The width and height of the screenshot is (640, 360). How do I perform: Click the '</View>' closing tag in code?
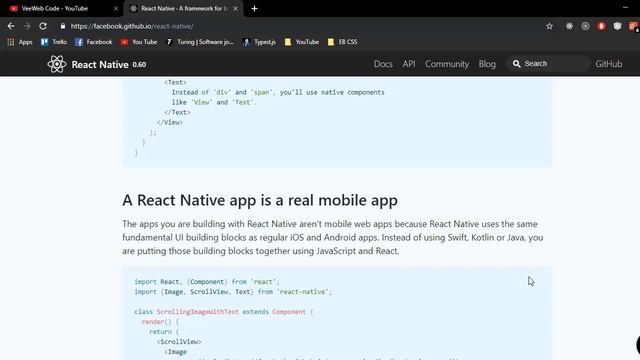click(x=170, y=122)
